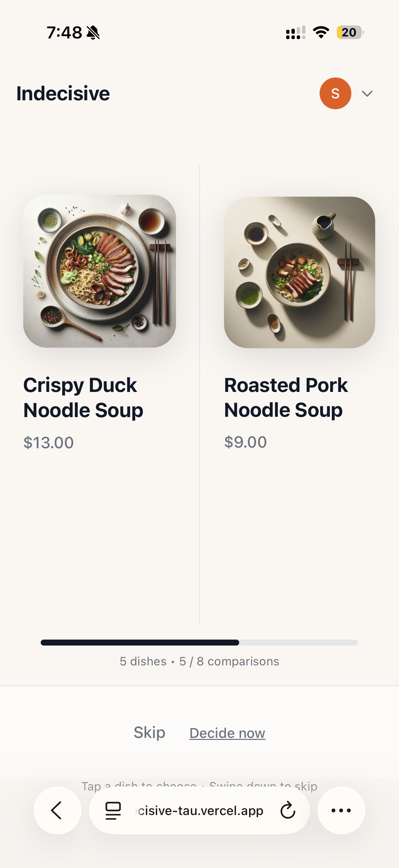Click the comparisons progress bar
Viewport: 399px width, 868px height.
(x=199, y=643)
